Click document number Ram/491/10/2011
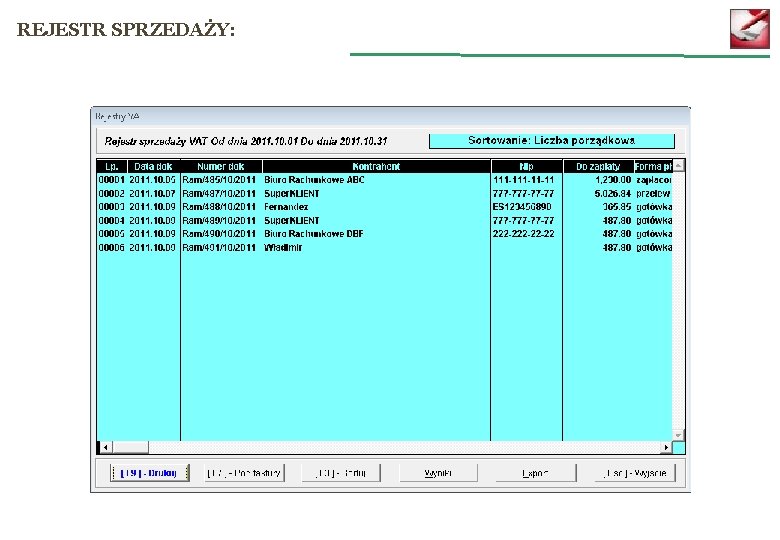780x540 pixels. pos(219,247)
